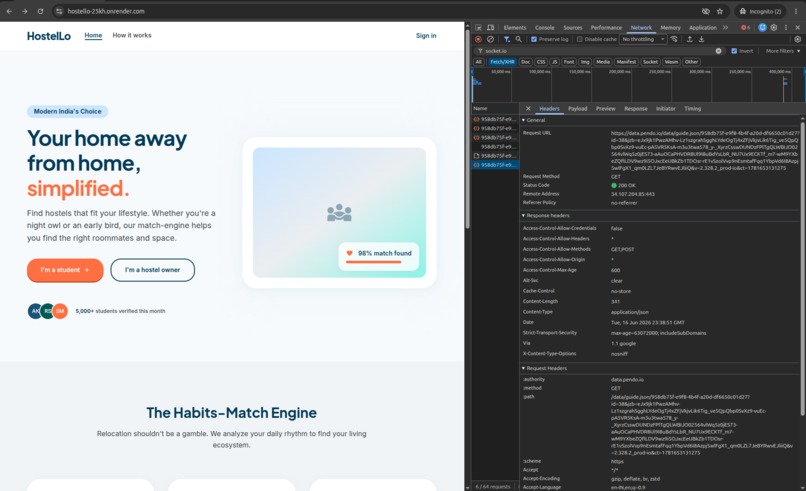The image size is (806, 491).
Task: Toggle Preserve log checkbox
Action: click(534, 39)
